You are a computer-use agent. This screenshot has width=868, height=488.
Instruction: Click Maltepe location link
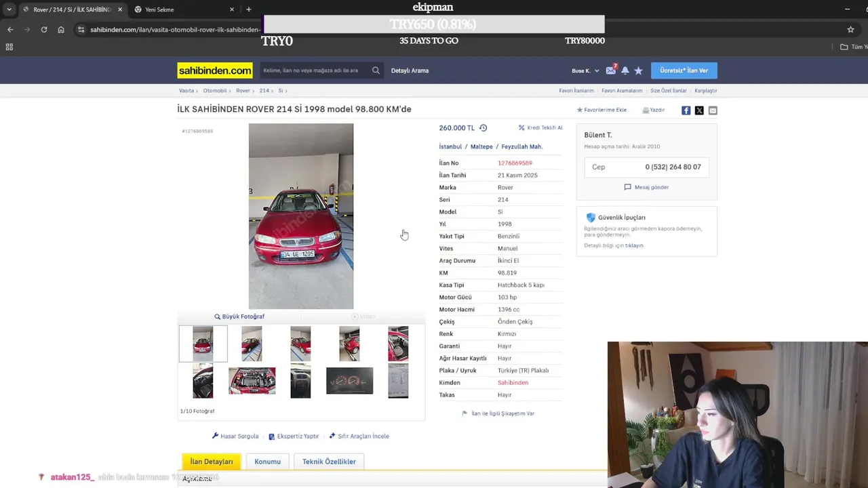pyautogui.click(x=481, y=146)
